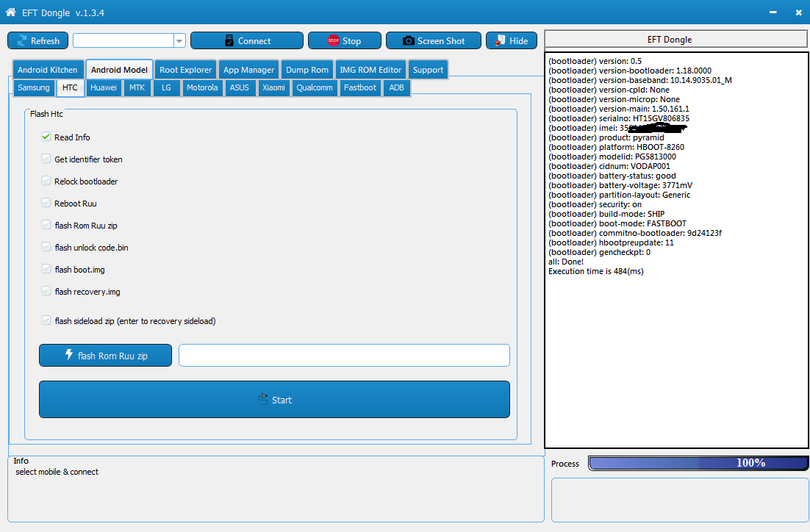Click the Process progress bar at 100%

pos(698,463)
